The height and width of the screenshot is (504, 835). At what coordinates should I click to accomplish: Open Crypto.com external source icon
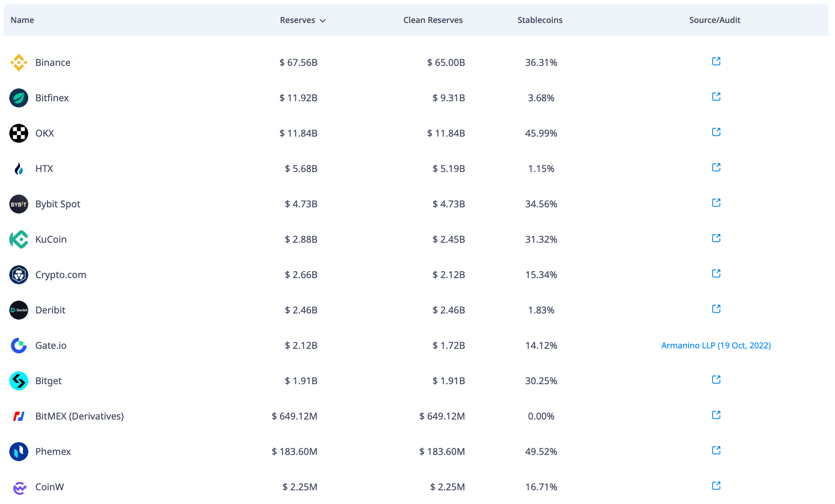click(x=716, y=274)
